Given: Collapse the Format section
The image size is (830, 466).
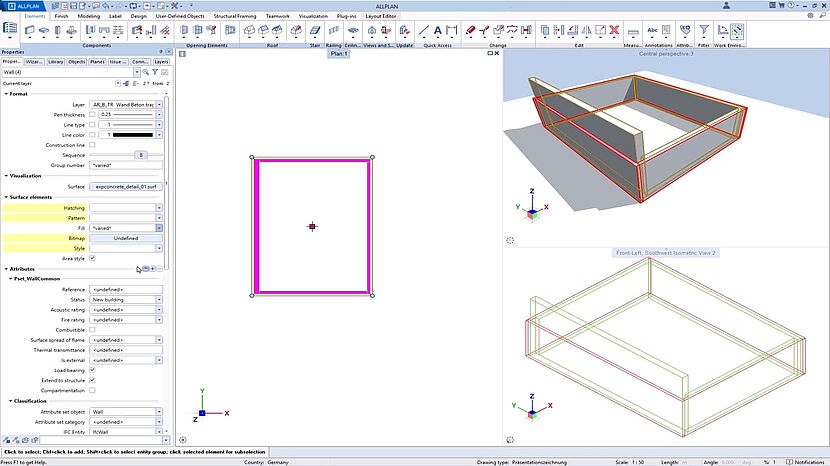Looking at the screenshot, I should (x=6, y=94).
